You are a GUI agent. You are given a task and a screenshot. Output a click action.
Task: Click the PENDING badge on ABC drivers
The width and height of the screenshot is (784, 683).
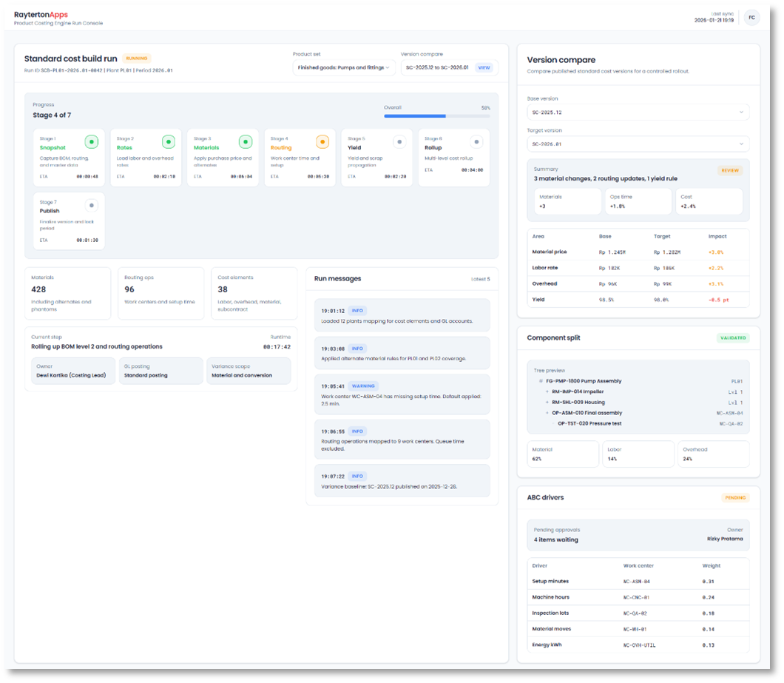coord(735,497)
